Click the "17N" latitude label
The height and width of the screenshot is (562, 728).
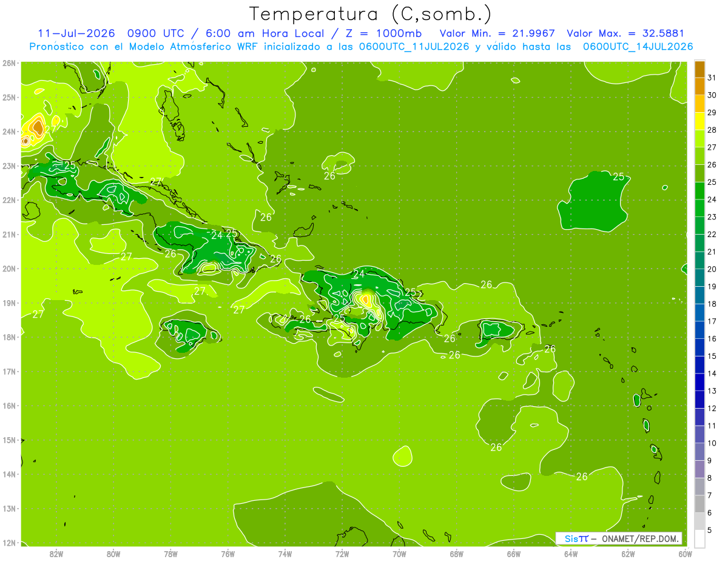pyautogui.click(x=9, y=371)
